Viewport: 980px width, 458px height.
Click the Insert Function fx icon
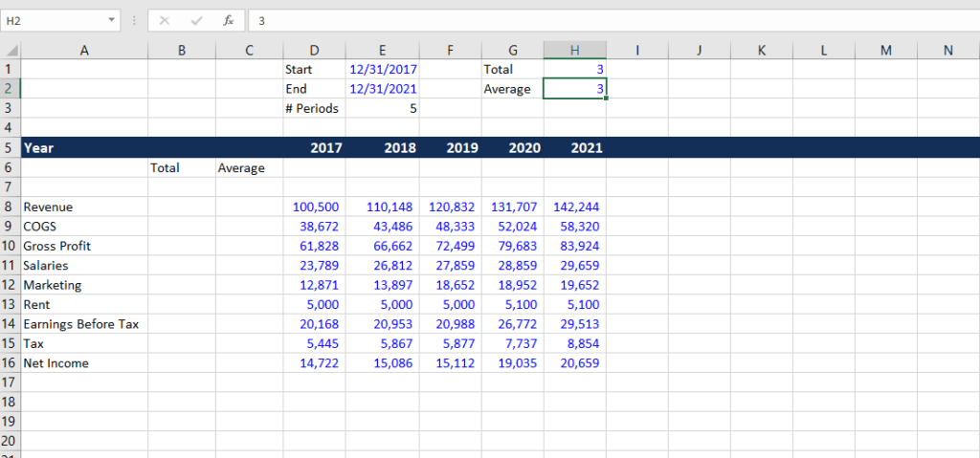tap(227, 20)
